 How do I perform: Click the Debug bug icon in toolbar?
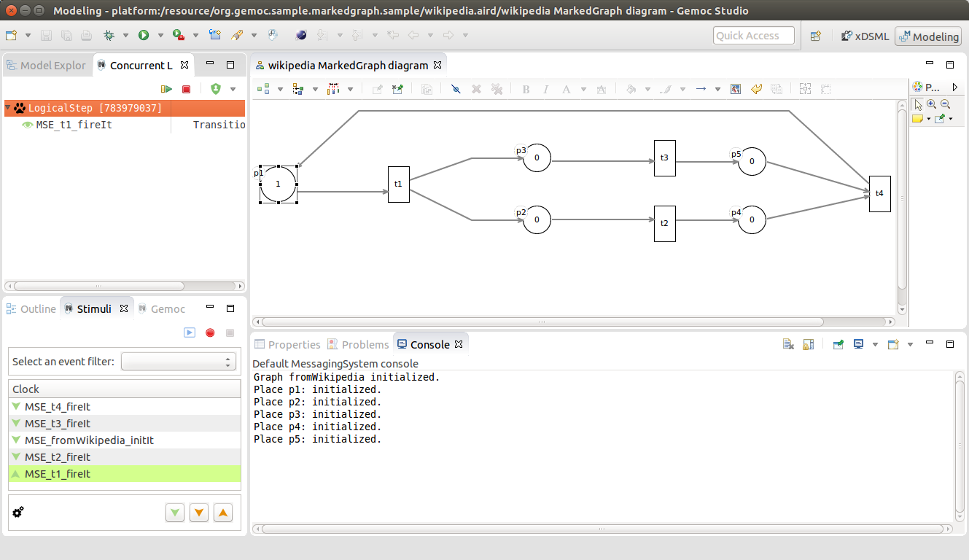(109, 35)
